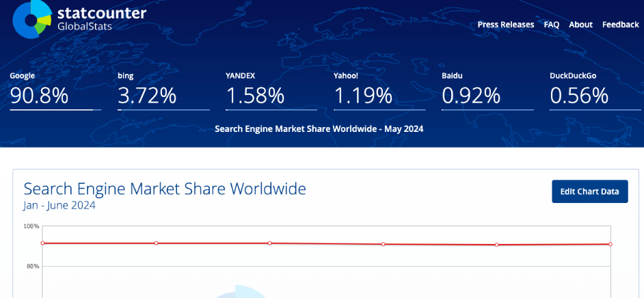Select the Yahoo! 1.19% stat
Image resolution: width=644 pixels, height=298 pixels.
coord(363,96)
